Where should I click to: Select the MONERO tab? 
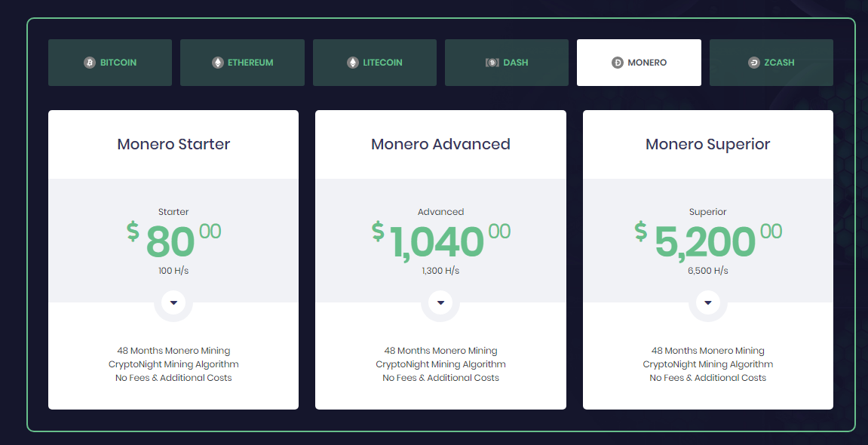(639, 63)
